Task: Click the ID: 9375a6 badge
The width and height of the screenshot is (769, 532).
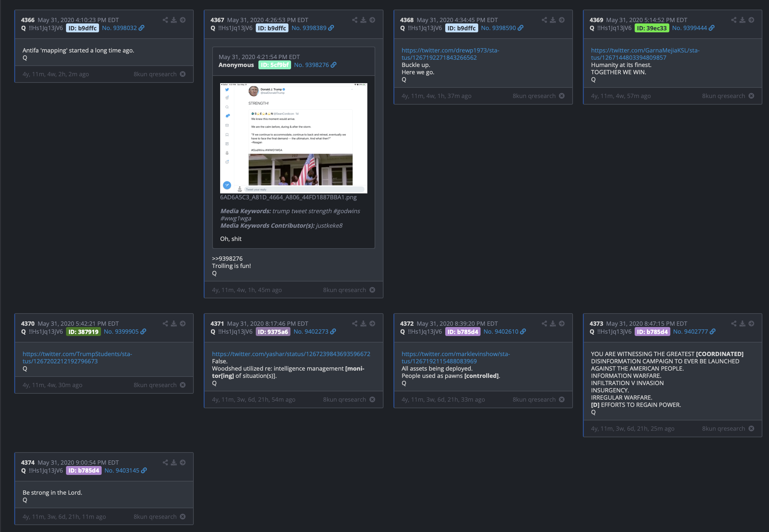Action: click(x=273, y=332)
